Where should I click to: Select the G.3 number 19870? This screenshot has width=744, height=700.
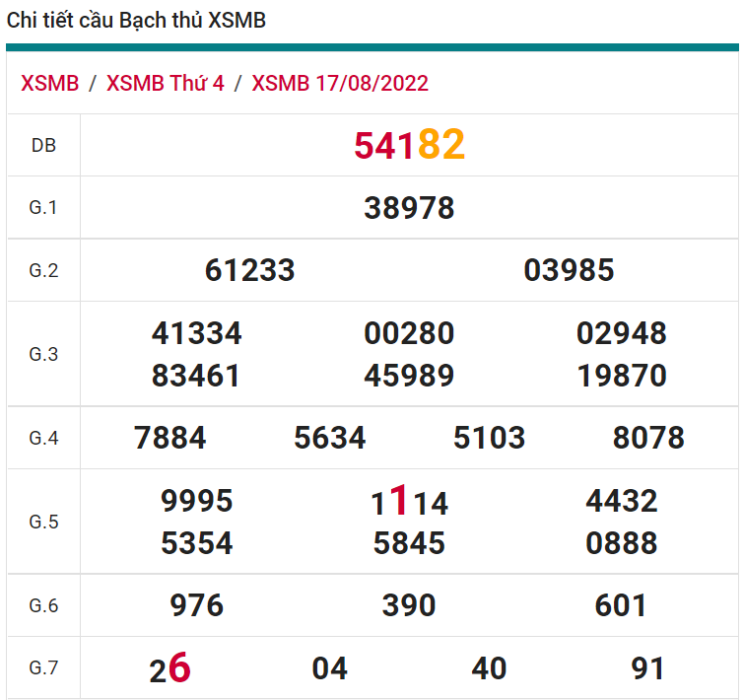tap(622, 376)
